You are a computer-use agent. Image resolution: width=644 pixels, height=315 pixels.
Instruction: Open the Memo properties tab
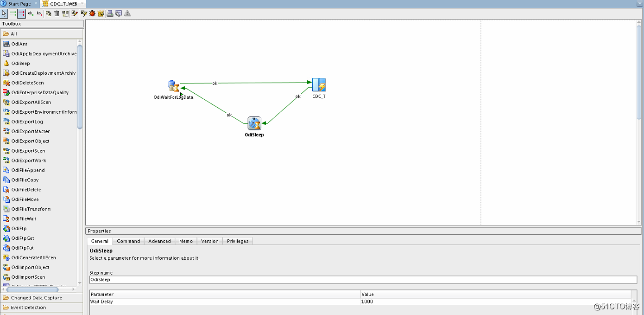[x=186, y=241]
